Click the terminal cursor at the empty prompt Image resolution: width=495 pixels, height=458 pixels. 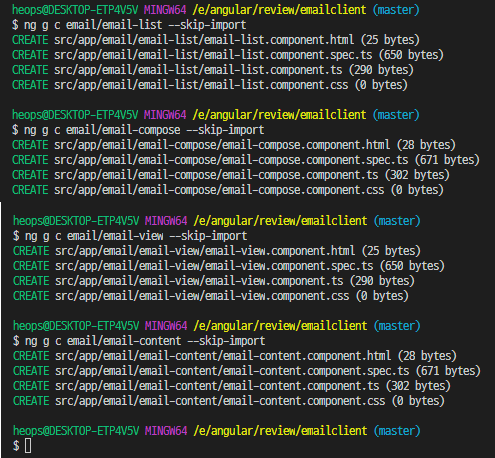[x=28, y=446]
